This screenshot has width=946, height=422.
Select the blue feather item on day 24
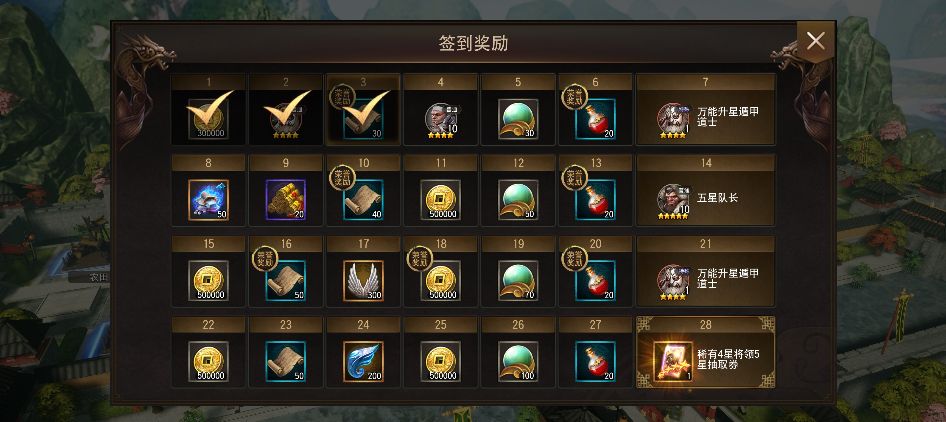(x=363, y=361)
